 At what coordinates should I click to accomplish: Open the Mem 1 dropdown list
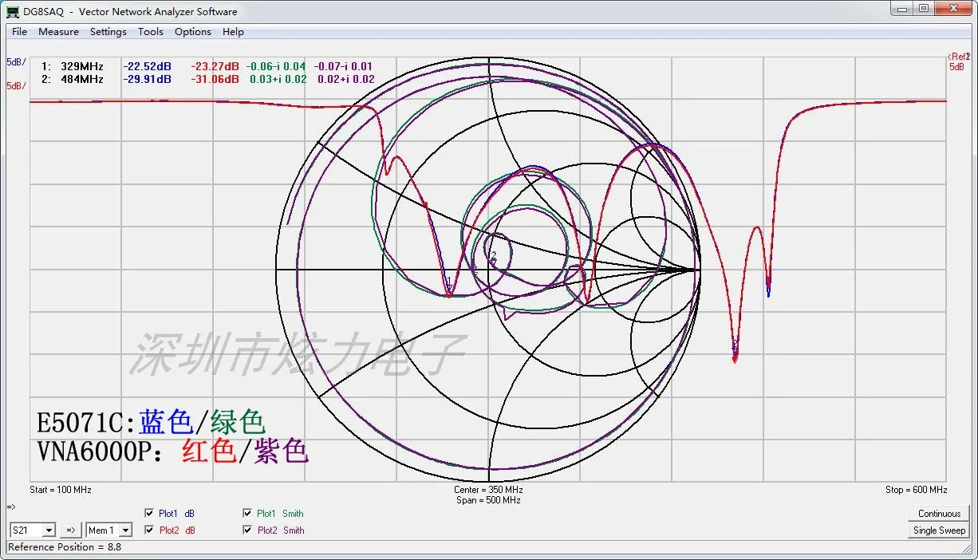point(124,530)
